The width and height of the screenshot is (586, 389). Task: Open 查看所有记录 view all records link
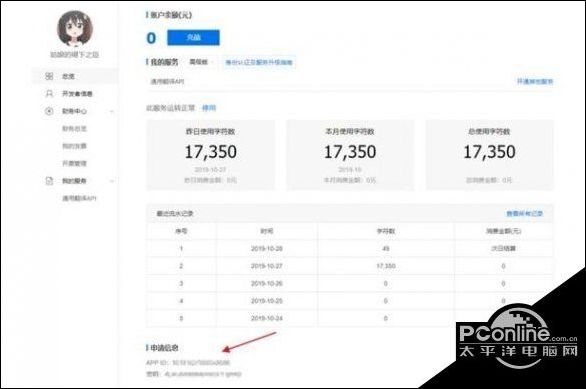tap(524, 214)
